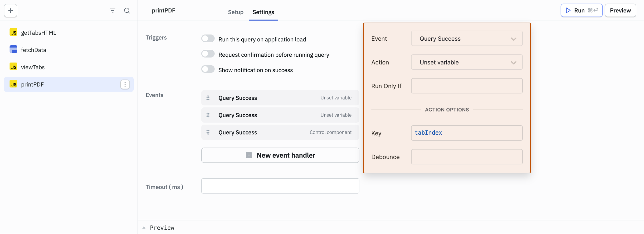Open the filter icon in query list

(x=112, y=10)
